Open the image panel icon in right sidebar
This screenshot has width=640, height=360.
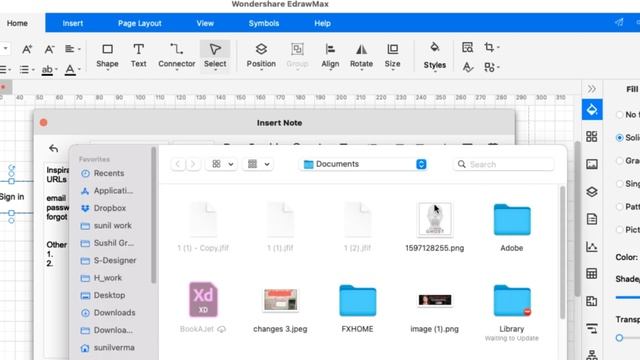click(592, 164)
